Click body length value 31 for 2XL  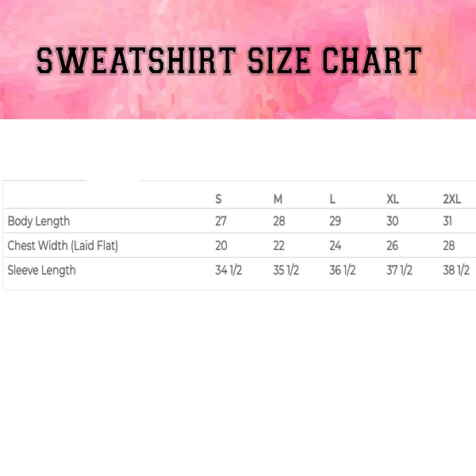click(x=448, y=221)
